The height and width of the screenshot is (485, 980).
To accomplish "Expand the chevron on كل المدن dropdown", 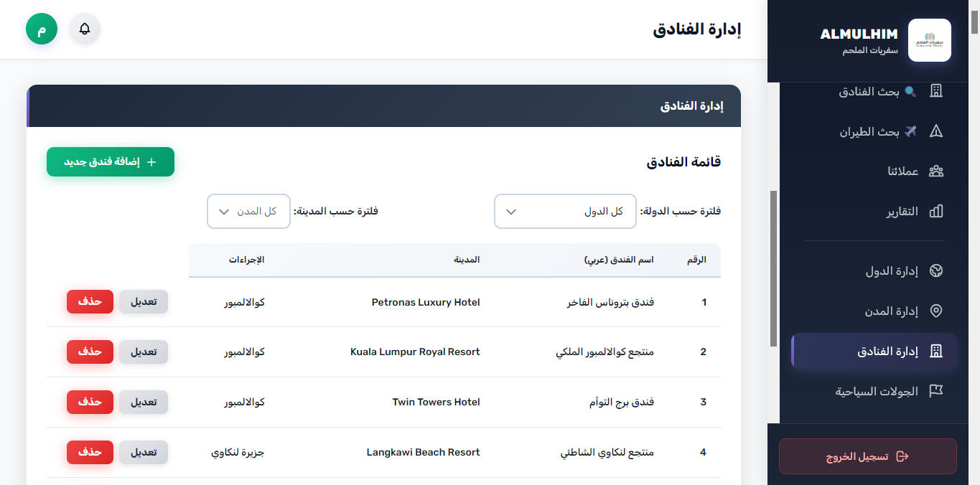I will 224,212.
